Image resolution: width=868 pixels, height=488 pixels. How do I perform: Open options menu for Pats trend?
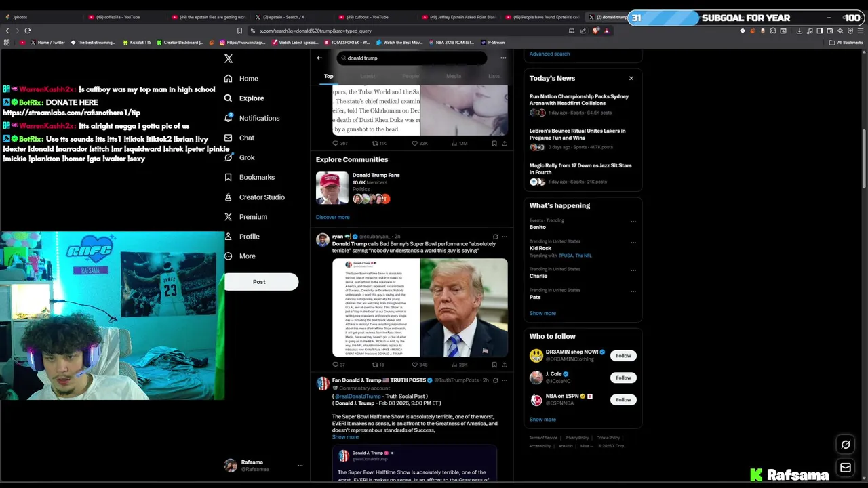point(633,291)
